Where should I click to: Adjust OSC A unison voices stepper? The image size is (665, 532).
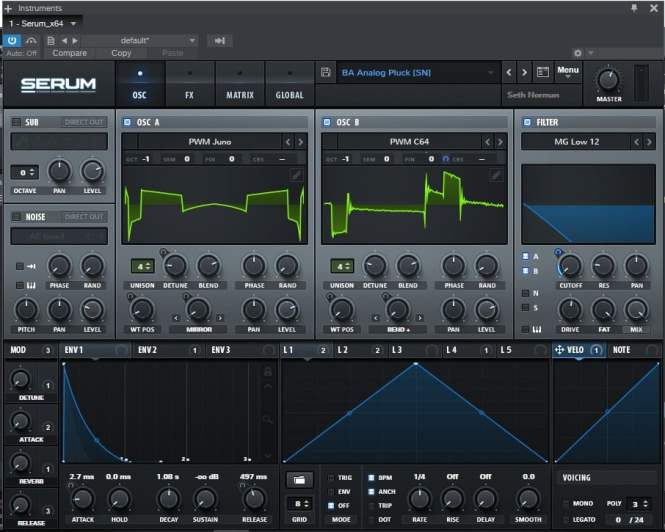tap(142, 266)
